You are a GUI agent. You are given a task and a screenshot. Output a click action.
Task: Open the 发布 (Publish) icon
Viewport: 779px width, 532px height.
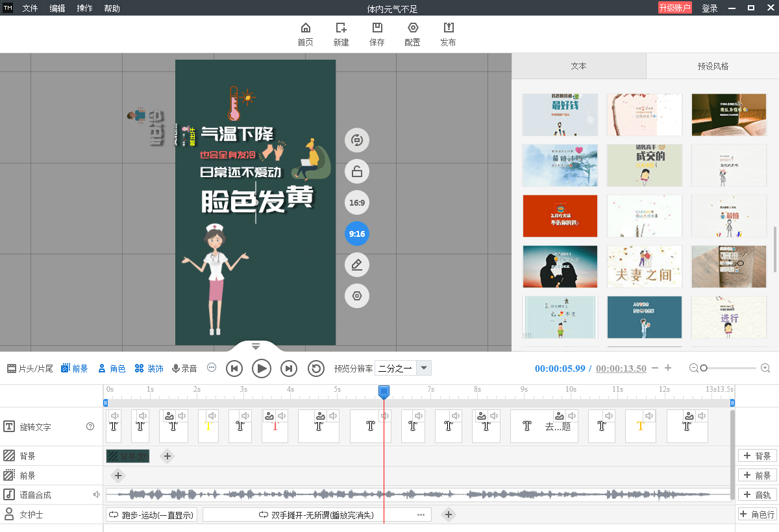coord(448,34)
